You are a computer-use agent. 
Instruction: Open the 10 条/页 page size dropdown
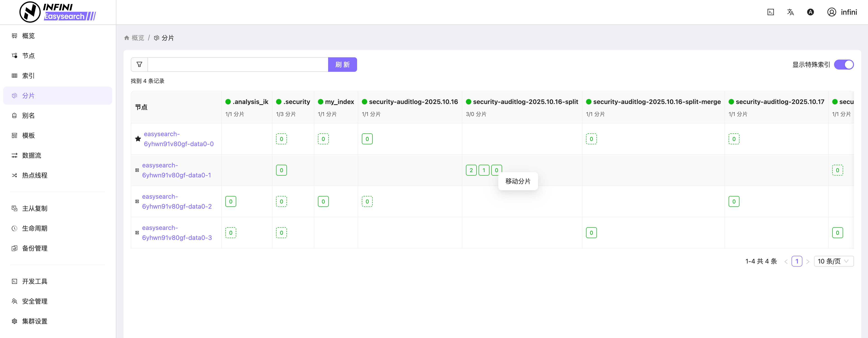pyautogui.click(x=833, y=261)
